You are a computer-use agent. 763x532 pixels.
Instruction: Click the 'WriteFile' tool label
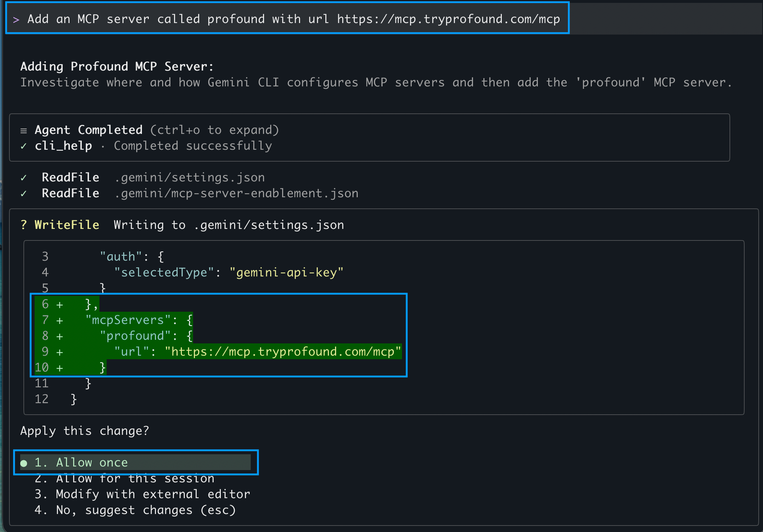(67, 225)
